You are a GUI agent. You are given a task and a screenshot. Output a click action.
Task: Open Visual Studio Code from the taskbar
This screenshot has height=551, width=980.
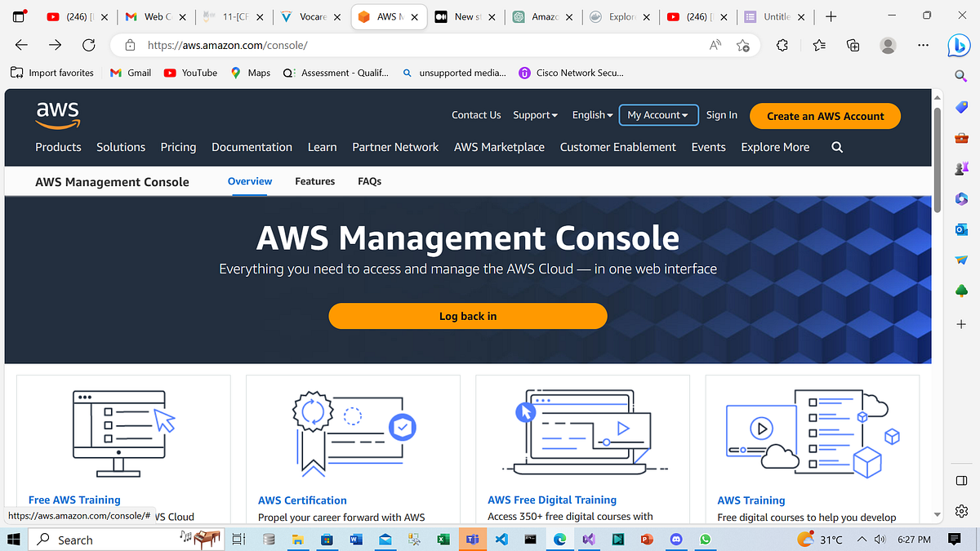coord(501,540)
